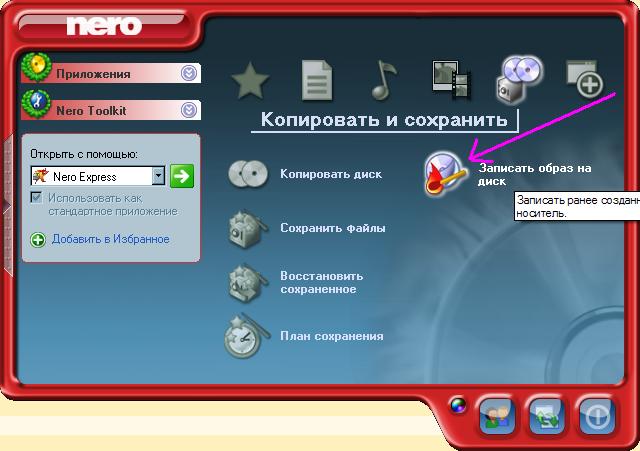640x451 pixels.
Task: Select the Audio music note category
Action: pyautogui.click(x=384, y=80)
